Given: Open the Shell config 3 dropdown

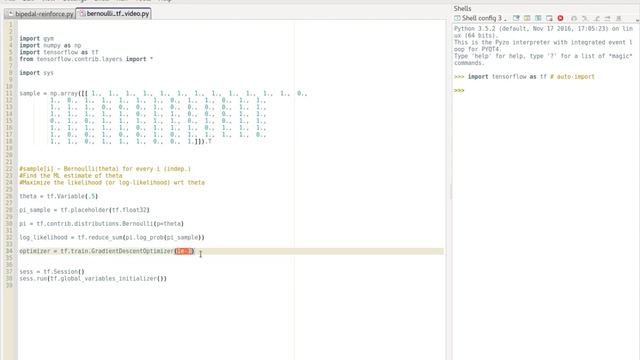Looking at the screenshot, I should coord(480,18).
